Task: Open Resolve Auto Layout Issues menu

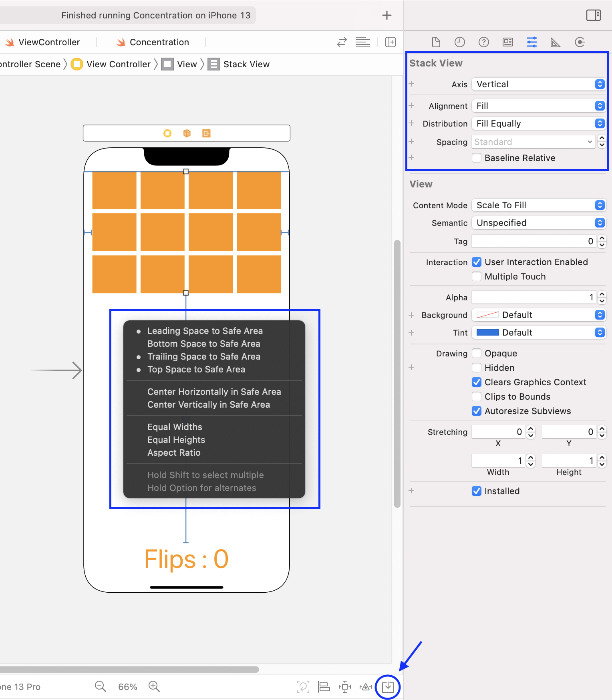Action: click(366, 687)
